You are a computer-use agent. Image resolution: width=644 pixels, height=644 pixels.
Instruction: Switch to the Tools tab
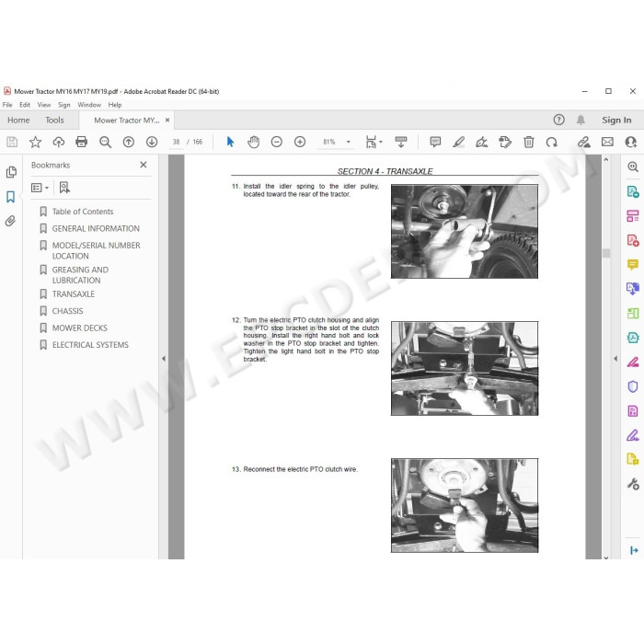pos(54,120)
